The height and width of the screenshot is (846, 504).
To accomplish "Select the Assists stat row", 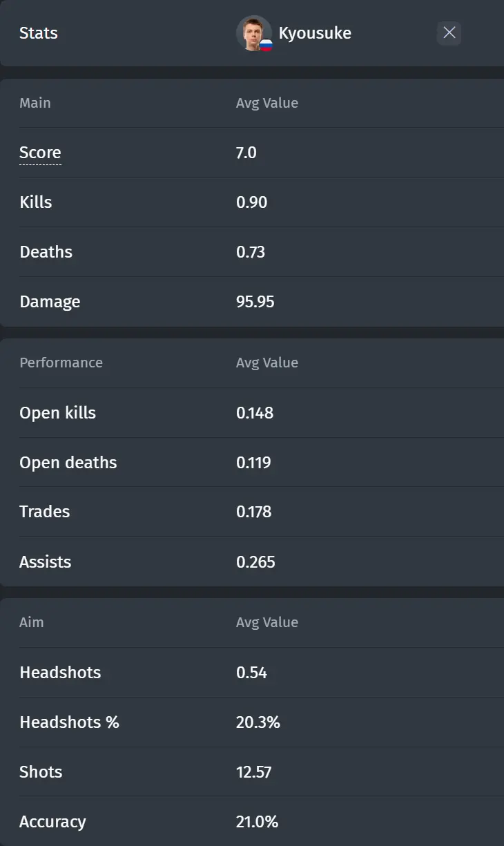I will point(252,561).
